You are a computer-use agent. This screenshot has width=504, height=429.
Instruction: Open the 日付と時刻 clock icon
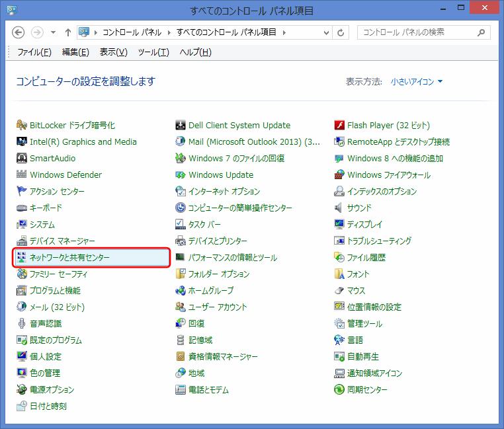pos(22,406)
